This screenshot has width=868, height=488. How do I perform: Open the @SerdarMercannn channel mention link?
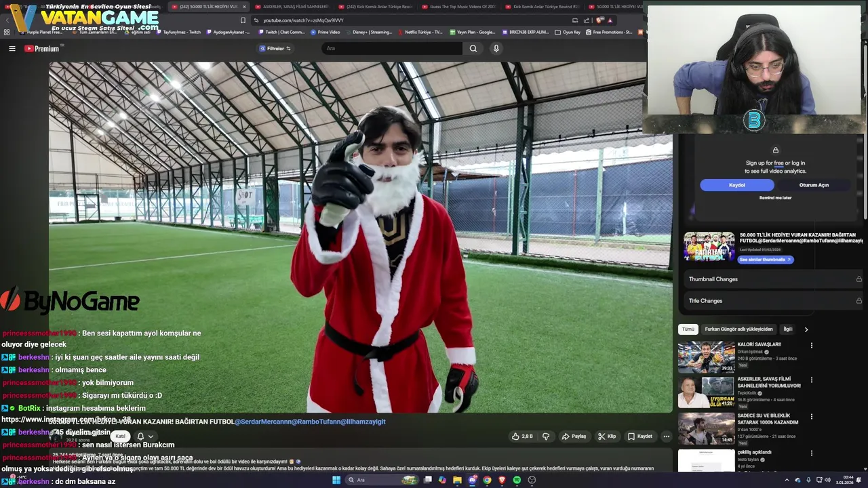264,422
